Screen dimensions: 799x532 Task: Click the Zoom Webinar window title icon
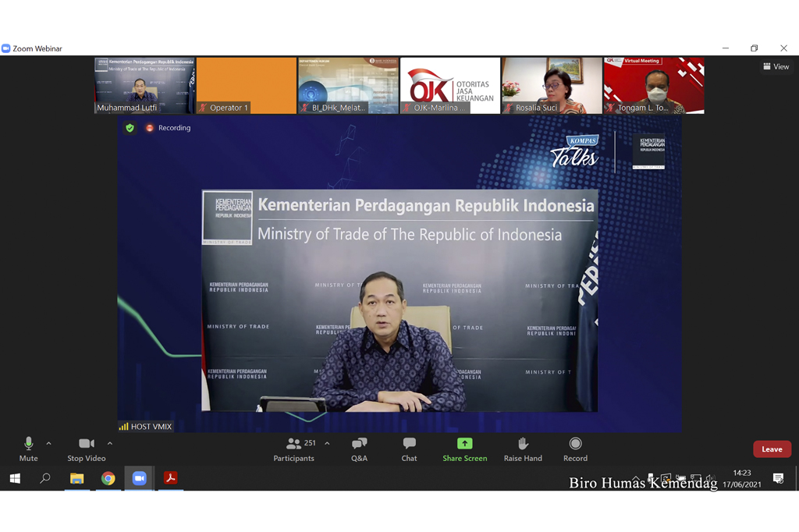(5, 48)
